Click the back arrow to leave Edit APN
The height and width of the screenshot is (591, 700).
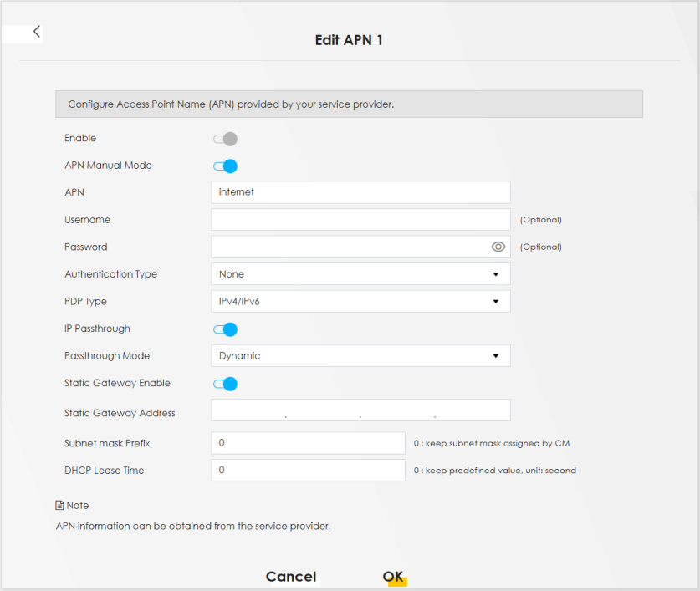tap(37, 32)
